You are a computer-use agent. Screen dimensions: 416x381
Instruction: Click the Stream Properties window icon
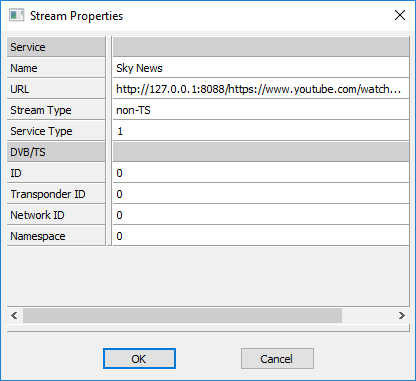coord(17,16)
